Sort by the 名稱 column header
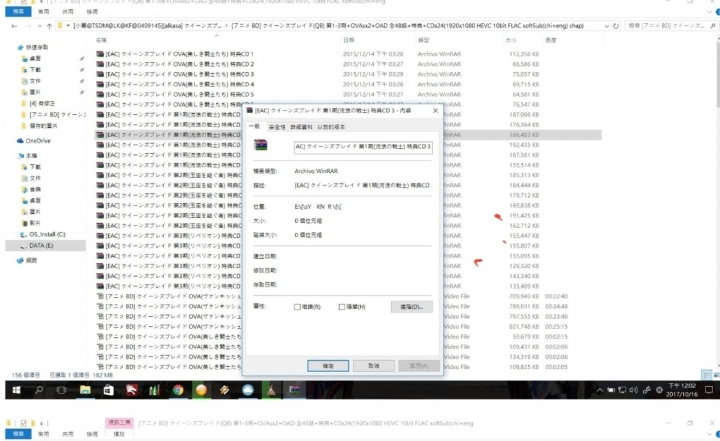Image resolution: width=720 pixels, height=441 pixels. point(101,40)
